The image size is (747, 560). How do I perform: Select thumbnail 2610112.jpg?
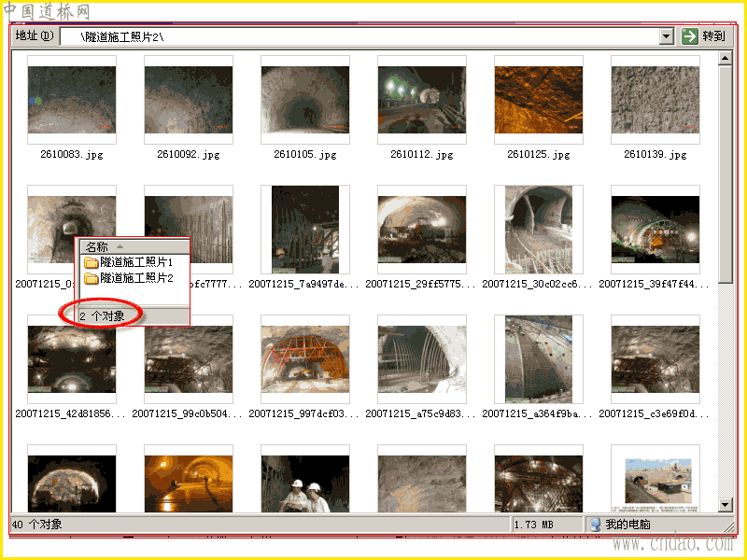click(422, 100)
